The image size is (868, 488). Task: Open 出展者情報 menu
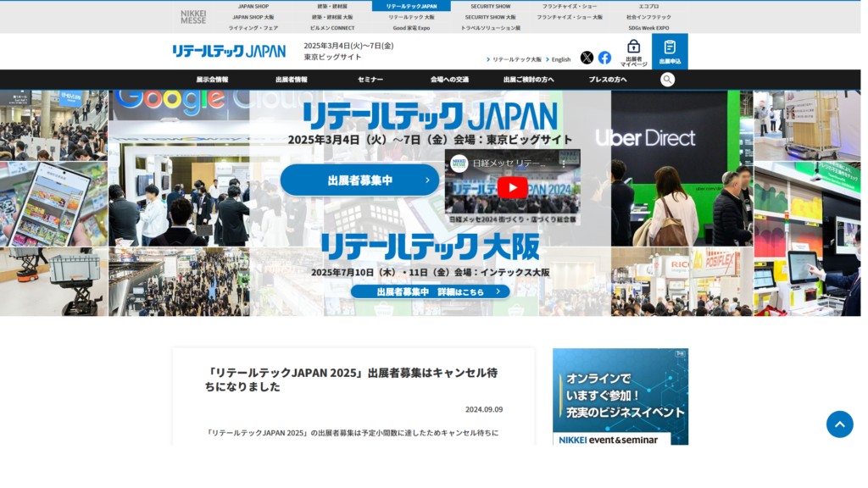(293, 80)
